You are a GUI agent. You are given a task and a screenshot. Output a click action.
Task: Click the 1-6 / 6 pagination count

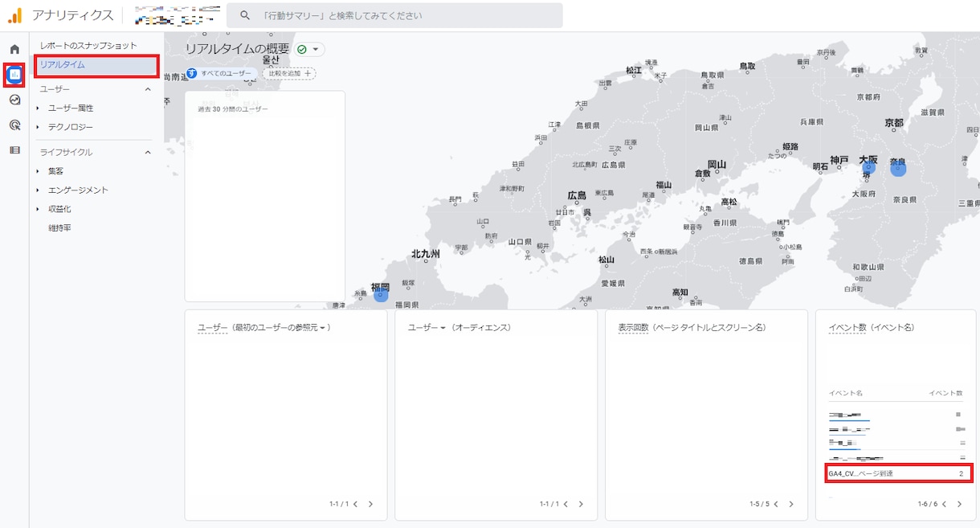926,504
